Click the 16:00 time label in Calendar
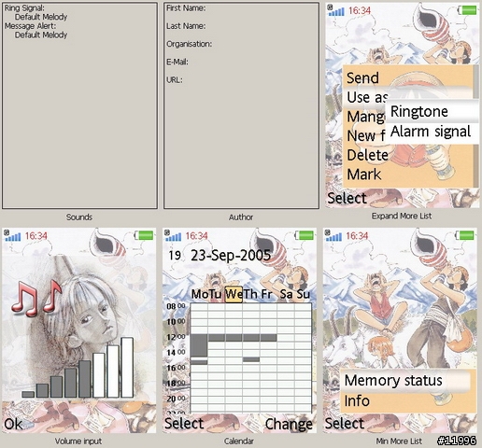482x448 pixels. [x=176, y=368]
